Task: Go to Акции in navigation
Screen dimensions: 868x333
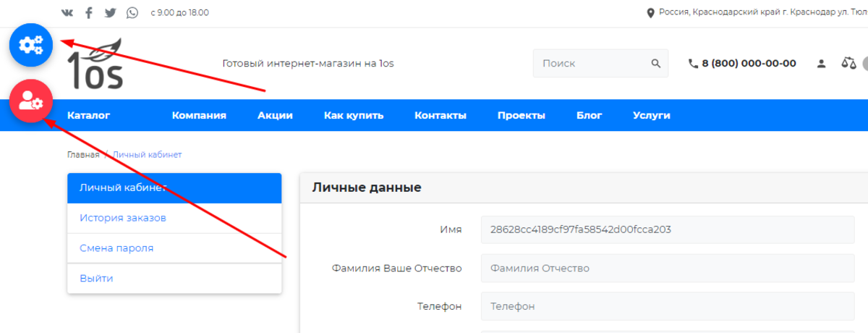Action: (x=275, y=115)
